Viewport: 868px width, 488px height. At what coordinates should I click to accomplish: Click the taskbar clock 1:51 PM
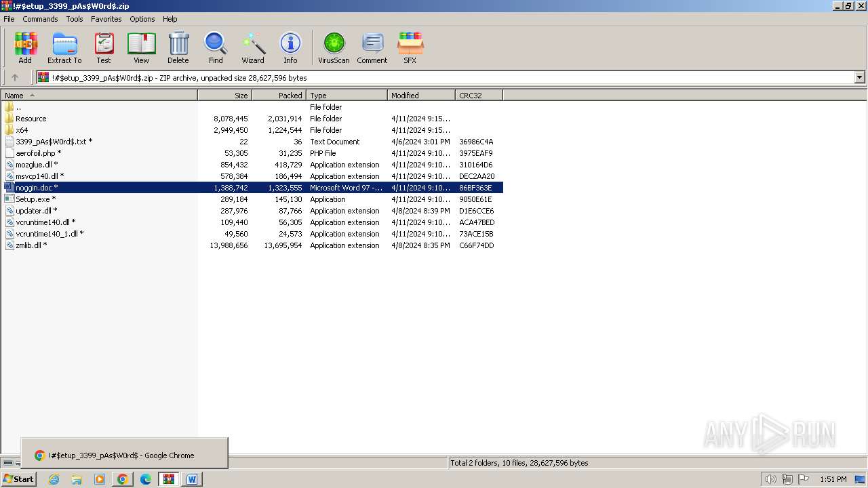pos(833,479)
